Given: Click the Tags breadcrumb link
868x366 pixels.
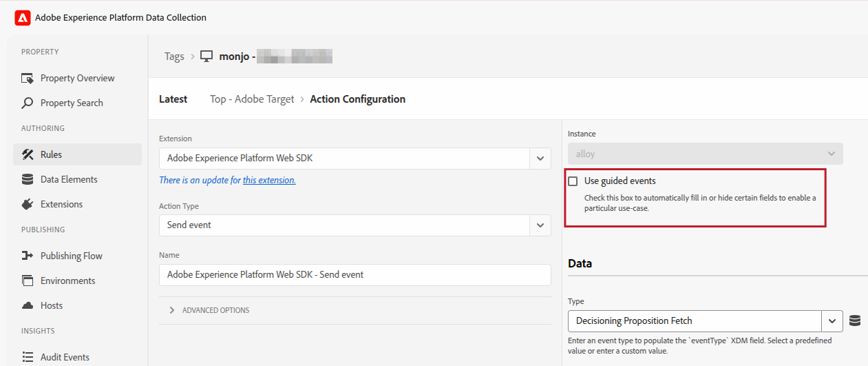Looking at the screenshot, I should coord(174,57).
